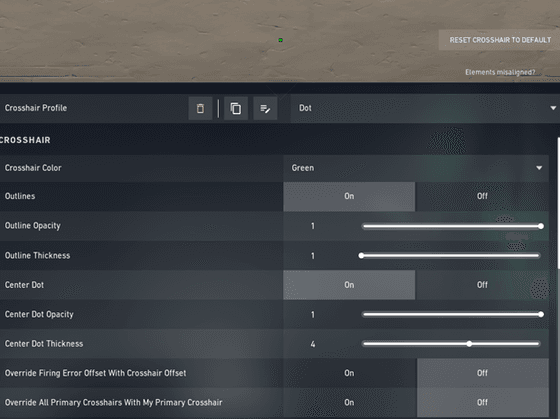The width and height of the screenshot is (560, 419).
Task: Turn on Override All Primary Crosshairs
Action: click(349, 403)
